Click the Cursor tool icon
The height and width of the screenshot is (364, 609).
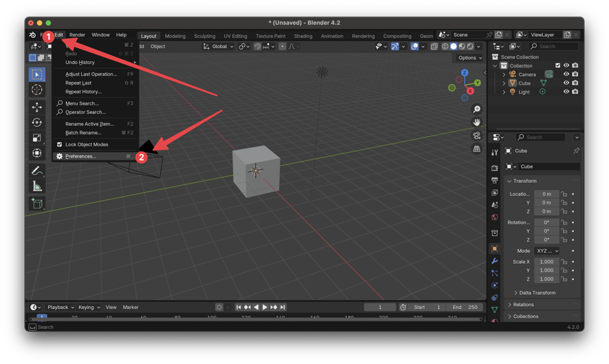coord(37,89)
